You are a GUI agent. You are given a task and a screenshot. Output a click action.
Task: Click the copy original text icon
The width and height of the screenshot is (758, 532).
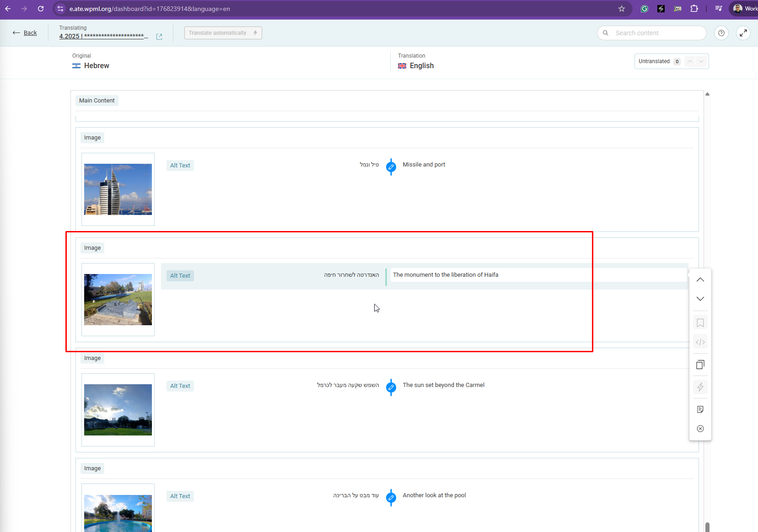[700, 365]
